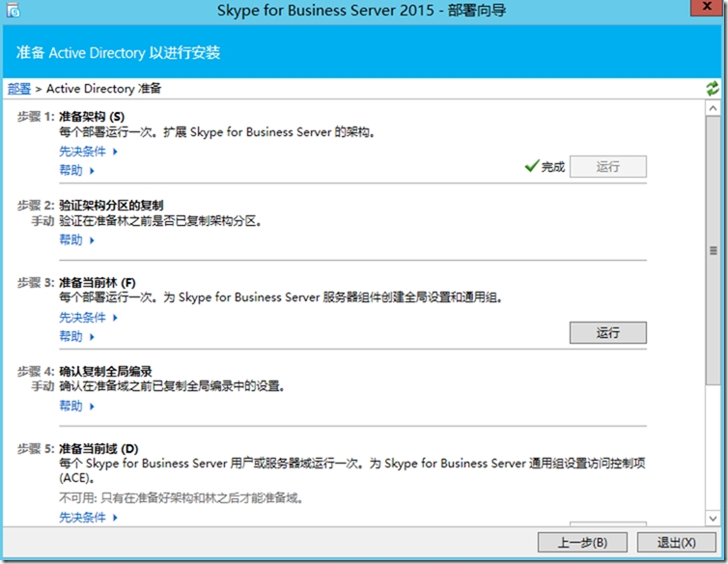Click the Active Directory 准备 breadcrumb text
The image size is (728, 564).
pyautogui.click(x=103, y=88)
